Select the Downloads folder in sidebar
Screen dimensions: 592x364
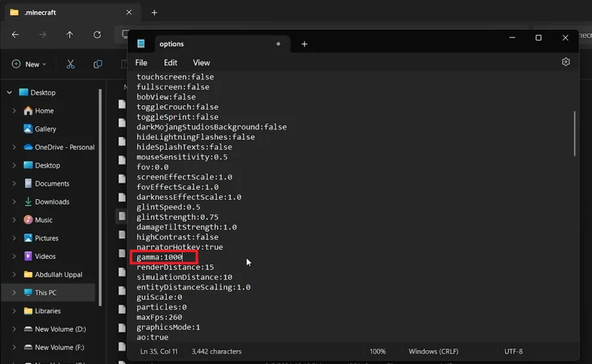coord(52,202)
